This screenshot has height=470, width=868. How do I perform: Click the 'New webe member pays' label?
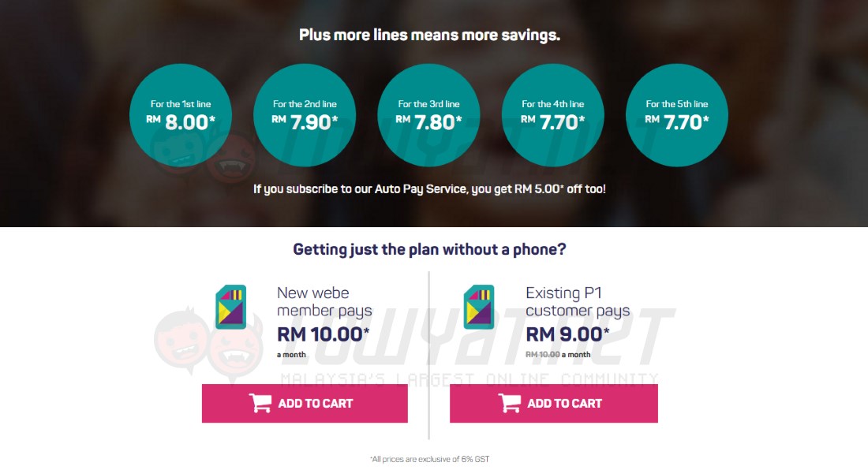324,301
